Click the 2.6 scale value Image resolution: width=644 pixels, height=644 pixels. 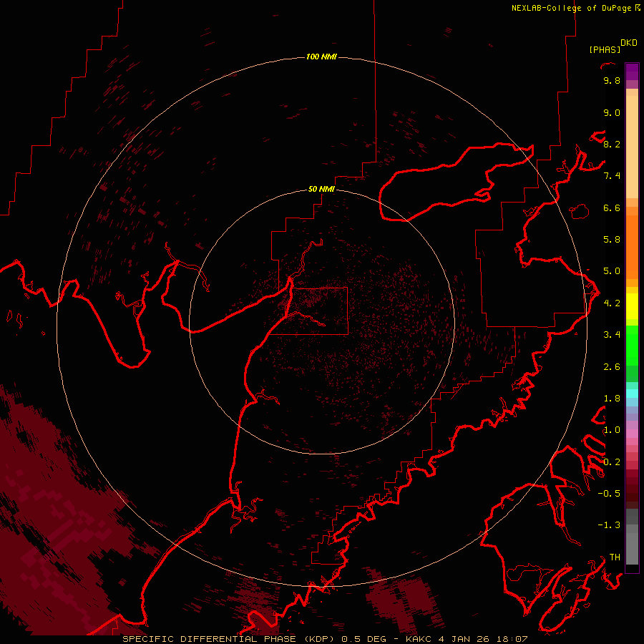tap(612, 367)
